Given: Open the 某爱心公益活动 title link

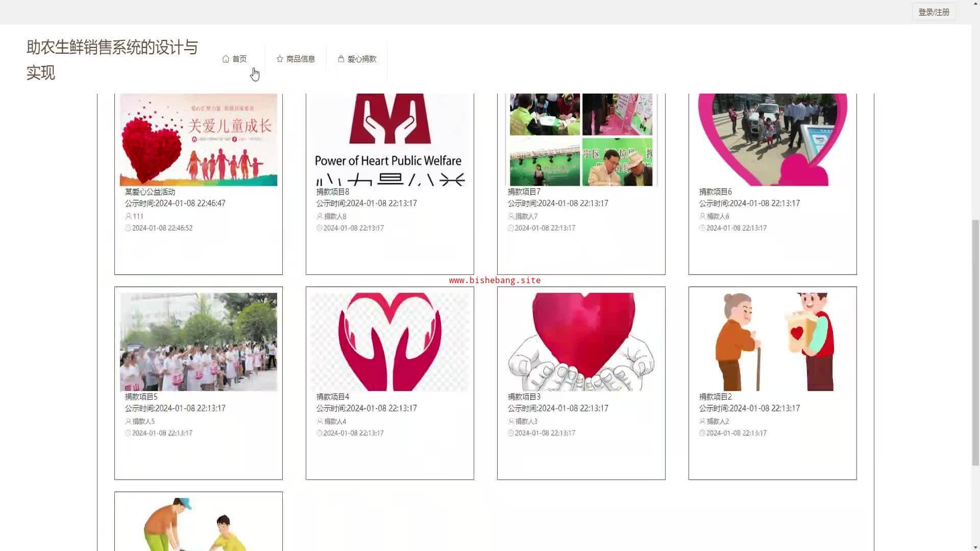Looking at the screenshot, I should pos(150,192).
